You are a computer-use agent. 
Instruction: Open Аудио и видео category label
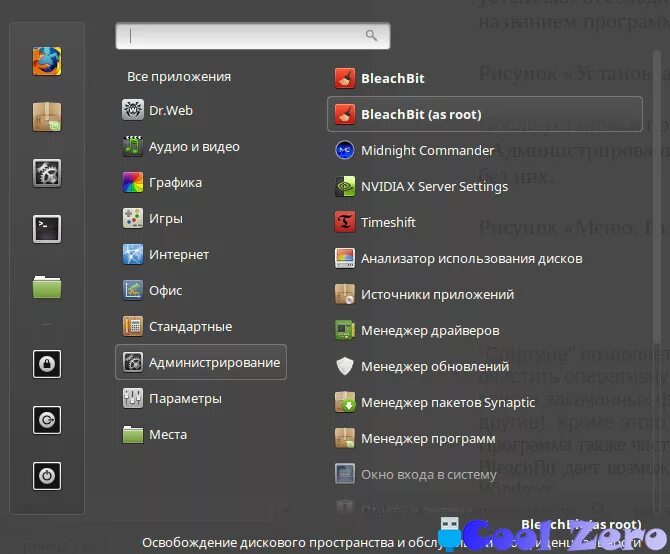(194, 147)
